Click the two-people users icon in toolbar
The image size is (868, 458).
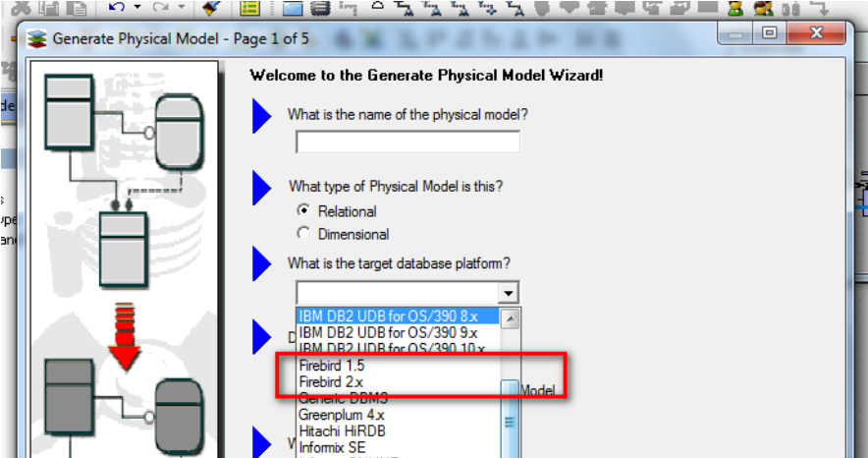click(763, 8)
